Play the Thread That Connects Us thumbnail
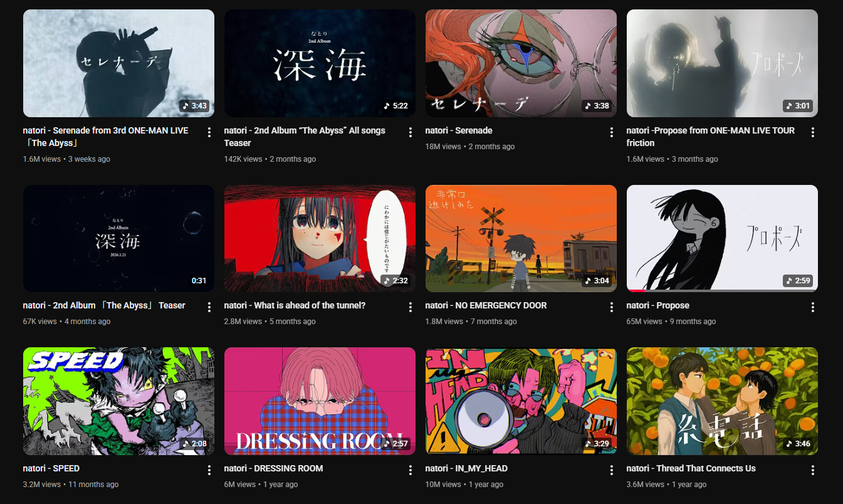Viewport: 843px width, 504px height. (722, 401)
